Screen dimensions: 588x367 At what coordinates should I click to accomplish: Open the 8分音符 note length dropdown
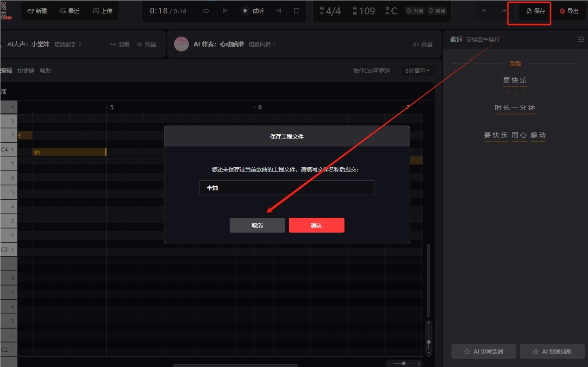pos(418,70)
